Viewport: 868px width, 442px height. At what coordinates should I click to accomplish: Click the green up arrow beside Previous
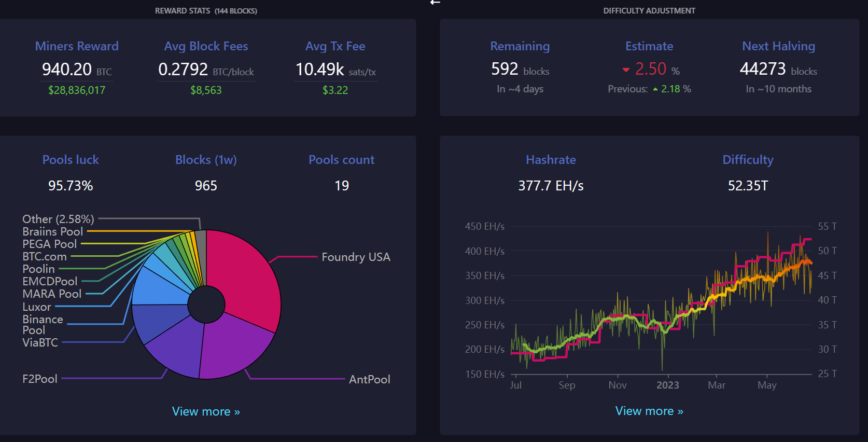click(x=655, y=89)
